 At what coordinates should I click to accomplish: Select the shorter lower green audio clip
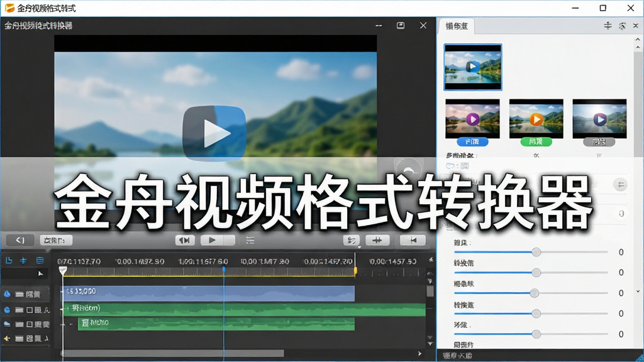(x=216, y=324)
